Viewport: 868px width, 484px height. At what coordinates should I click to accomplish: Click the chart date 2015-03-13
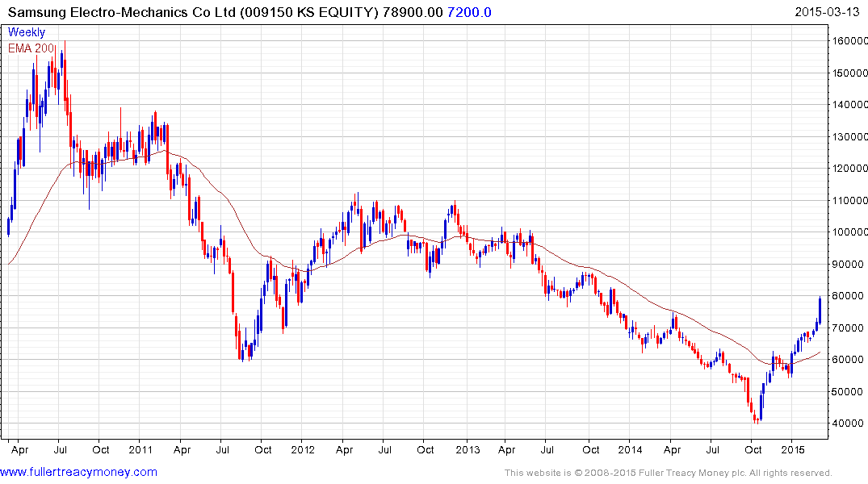coord(827,12)
